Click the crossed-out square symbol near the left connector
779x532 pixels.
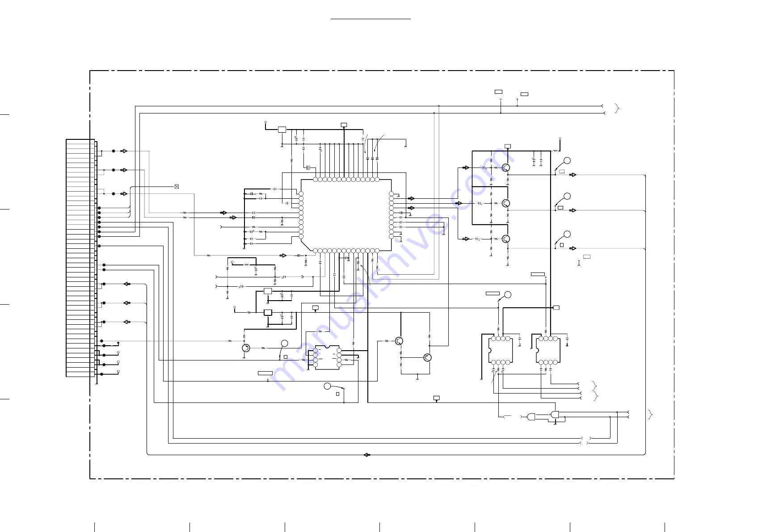click(177, 187)
